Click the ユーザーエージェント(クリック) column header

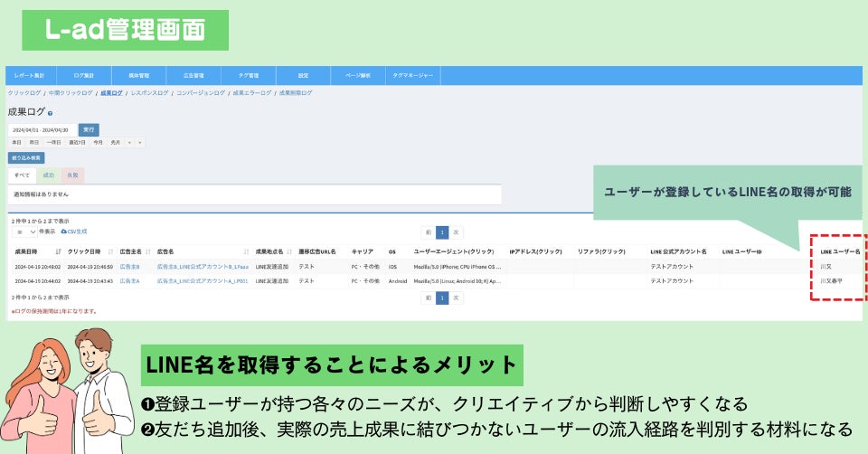(x=453, y=251)
